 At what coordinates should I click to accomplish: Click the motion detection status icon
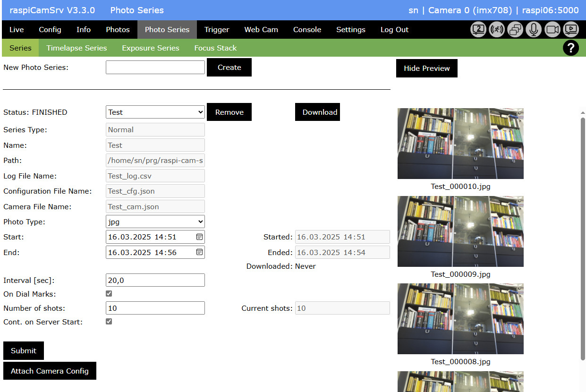[x=497, y=29]
